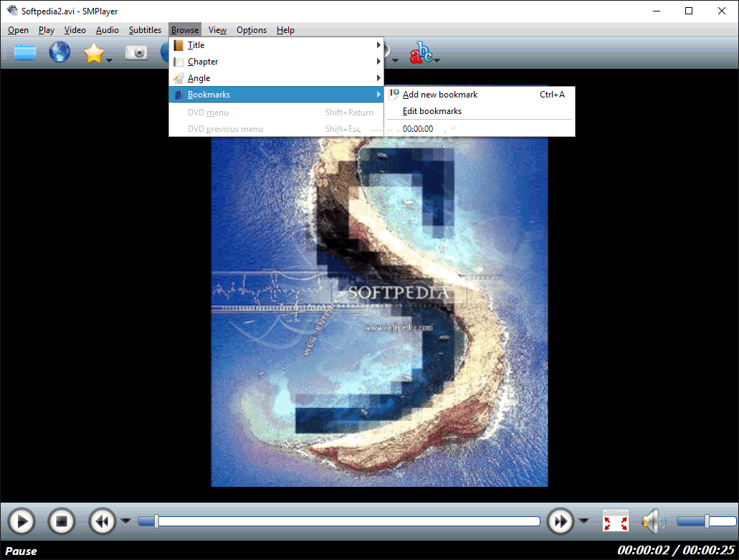Mute audio with the speaker icon
Viewport: 739px width, 560px height.
click(x=654, y=521)
